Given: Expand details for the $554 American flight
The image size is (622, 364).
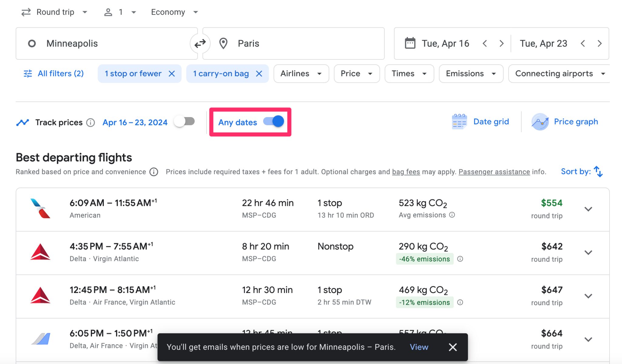Looking at the screenshot, I should click(588, 209).
